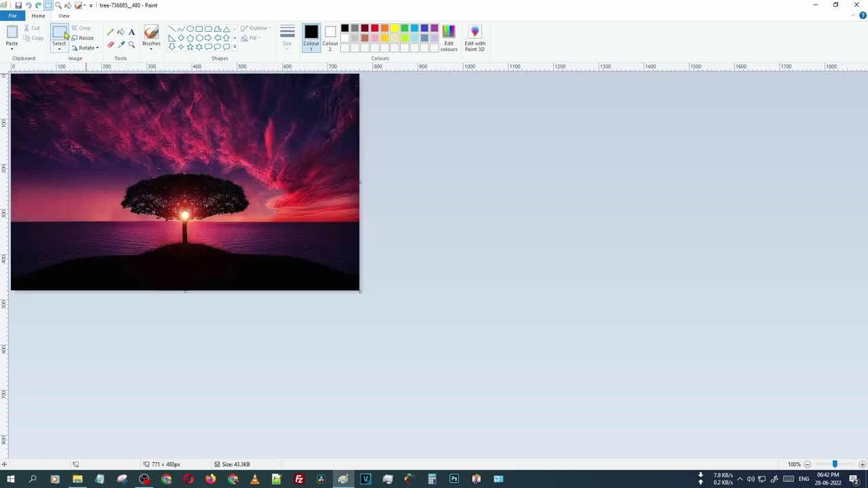The image size is (868, 488).
Task: Choose the Fill with colour bucket tool
Action: pos(121,32)
